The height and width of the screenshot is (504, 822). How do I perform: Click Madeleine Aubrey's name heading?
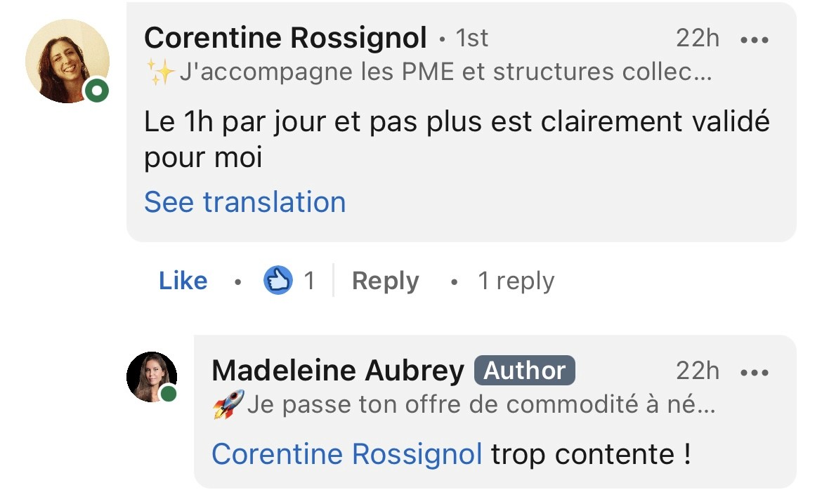(x=338, y=371)
